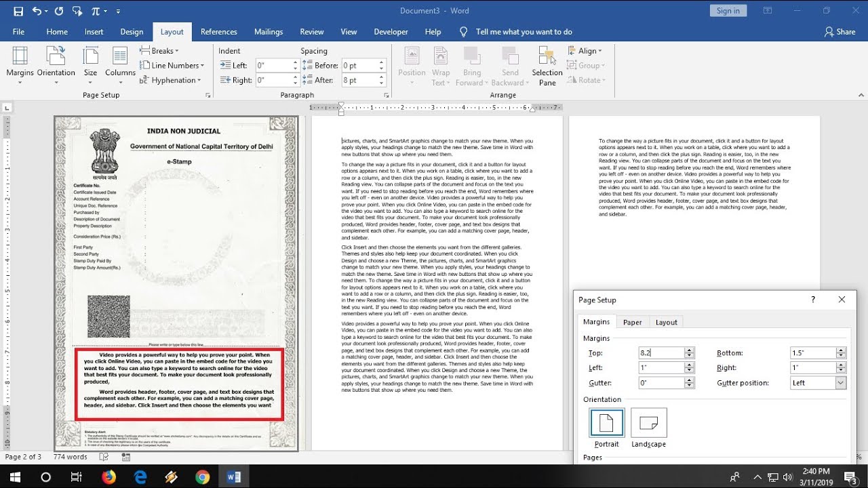Image resolution: width=868 pixels, height=488 pixels.
Task: Click the Indent Right value field
Action: pyautogui.click(x=274, y=80)
